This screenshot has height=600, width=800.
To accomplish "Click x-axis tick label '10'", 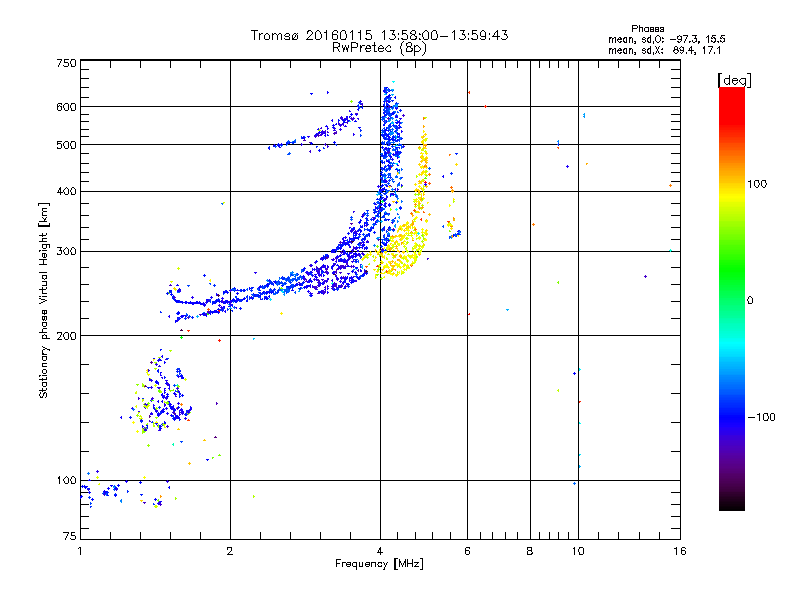I will [x=578, y=551].
